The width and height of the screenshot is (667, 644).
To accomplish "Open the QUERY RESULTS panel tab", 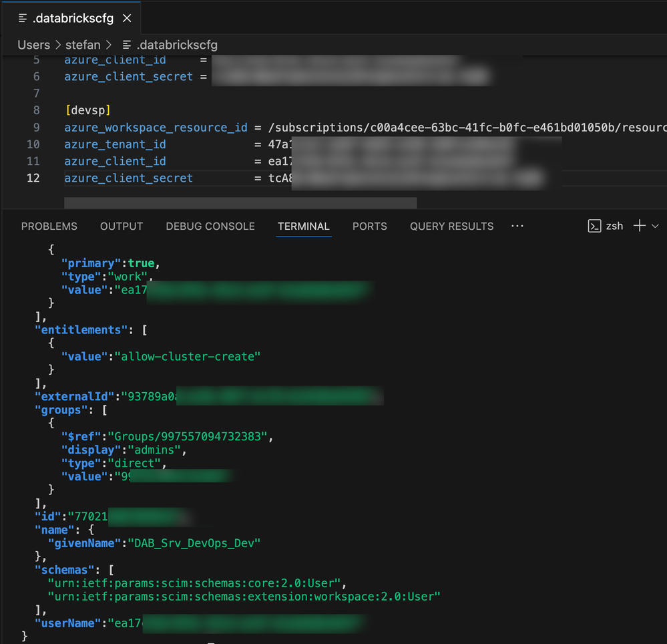I will click(x=451, y=226).
